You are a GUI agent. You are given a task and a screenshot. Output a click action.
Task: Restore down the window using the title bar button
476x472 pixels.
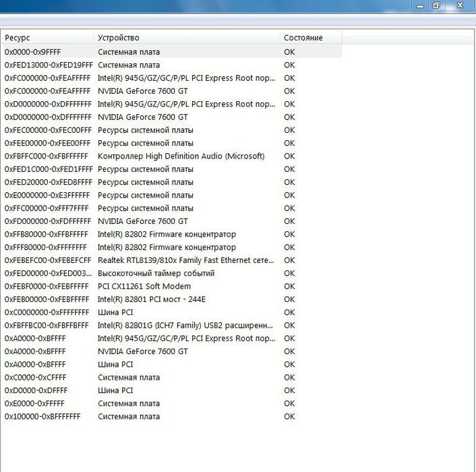[x=436, y=6]
